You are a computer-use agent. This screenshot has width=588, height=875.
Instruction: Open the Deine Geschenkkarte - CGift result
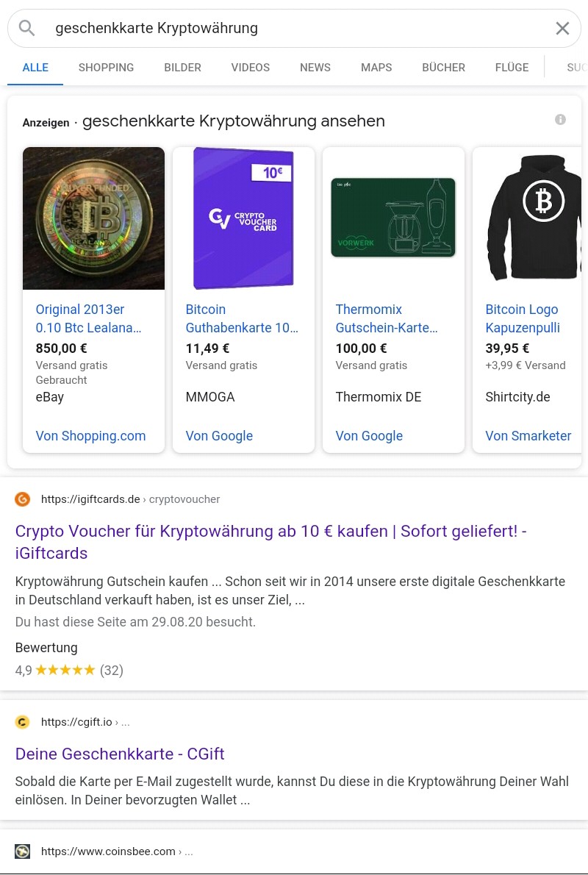coord(120,754)
